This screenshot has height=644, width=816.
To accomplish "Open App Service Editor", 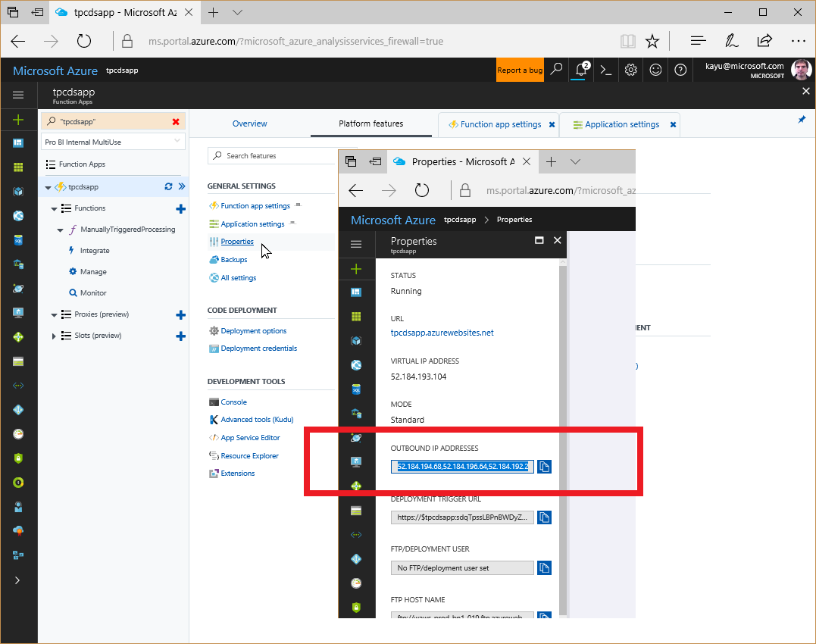I will pos(250,438).
